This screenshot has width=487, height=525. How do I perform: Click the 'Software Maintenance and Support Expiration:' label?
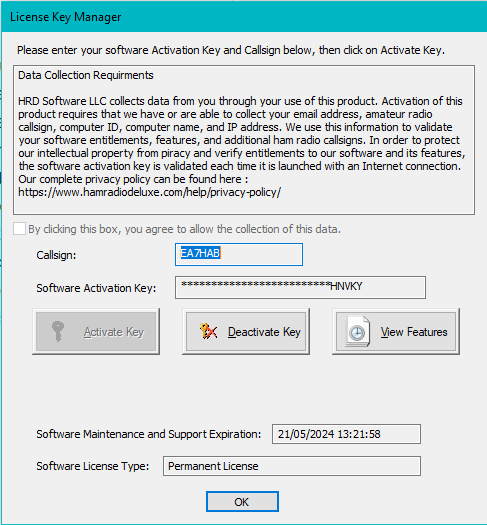149,434
